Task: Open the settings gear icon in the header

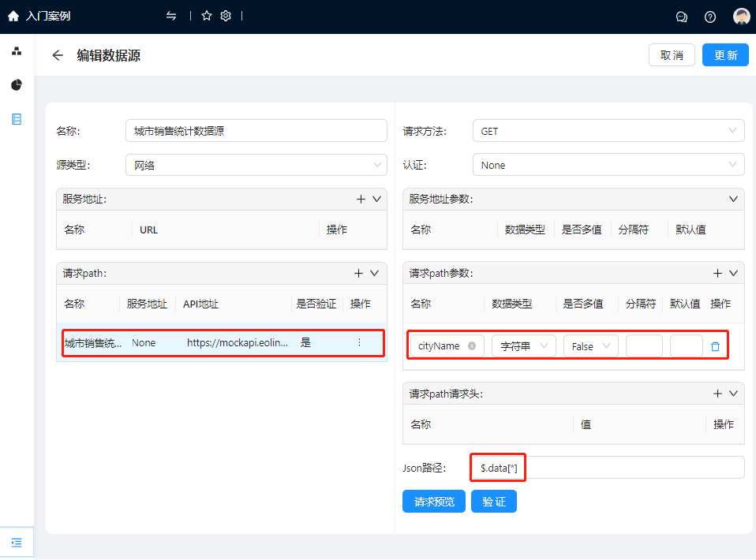Action: 226,16
